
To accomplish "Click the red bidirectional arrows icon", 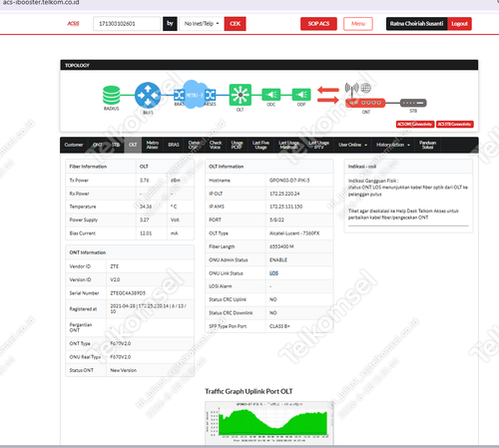I will point(328,95).
